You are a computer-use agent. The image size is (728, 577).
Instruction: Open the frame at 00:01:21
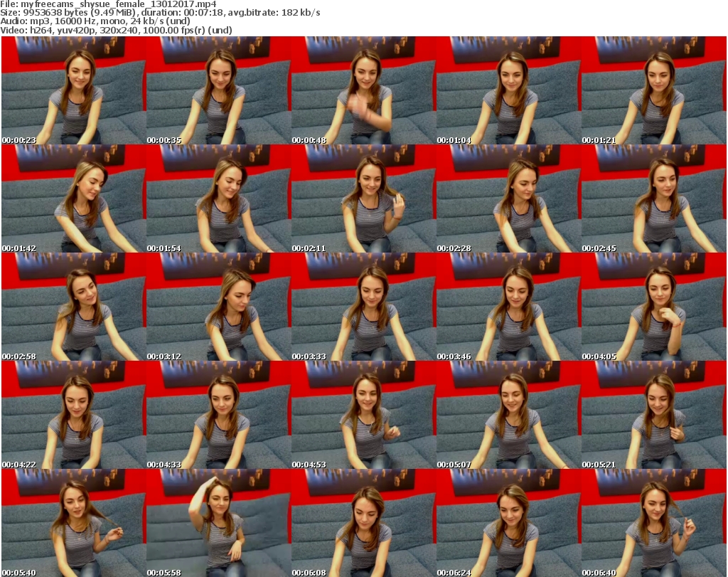click(x=654, y=90)
